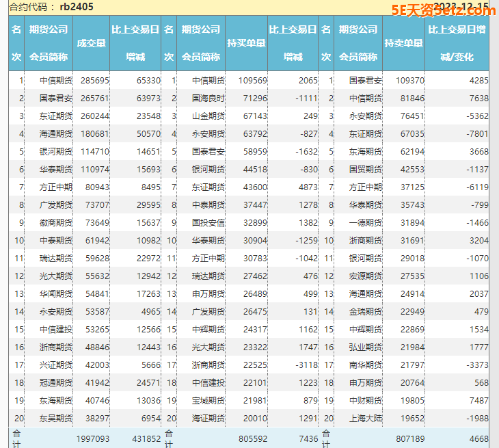Click the 持买单量 column header
The height and width of the screenshot is (448, 499).
pos(246,43)
